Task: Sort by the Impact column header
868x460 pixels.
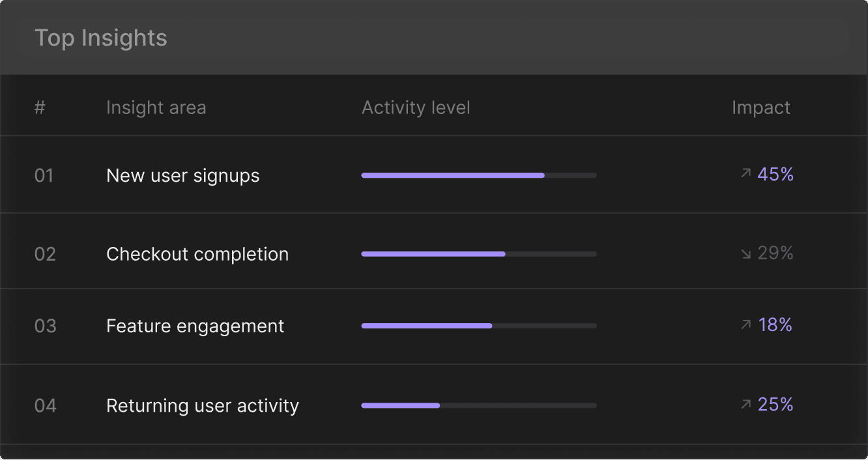Action: (x=760, y=107)
